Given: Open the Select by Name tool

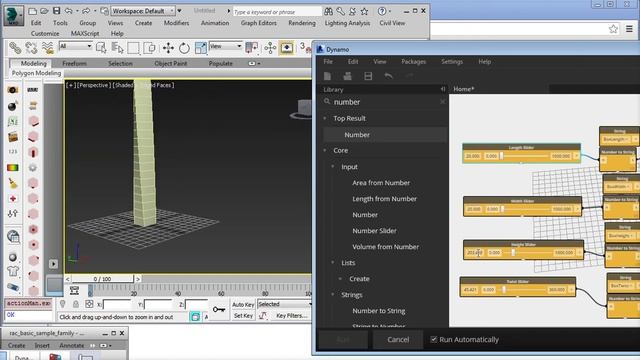Looking at the screenshot, I should (x=118, y=48).
